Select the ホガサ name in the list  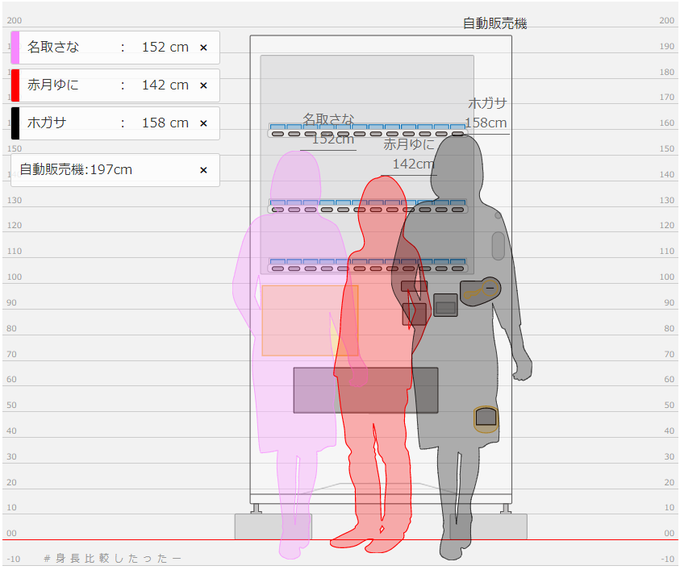pyautogui.click(x=46, y=123)
